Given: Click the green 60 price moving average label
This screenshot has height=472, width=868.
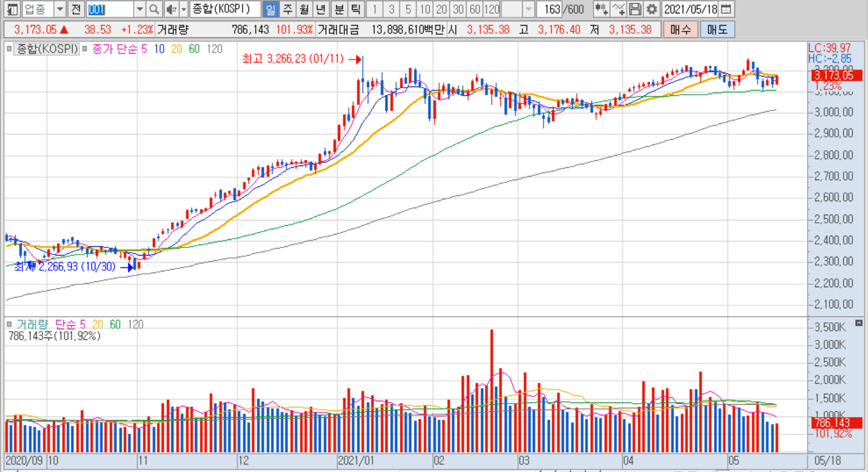Looking at the screenshot, I should pos(194,49).
